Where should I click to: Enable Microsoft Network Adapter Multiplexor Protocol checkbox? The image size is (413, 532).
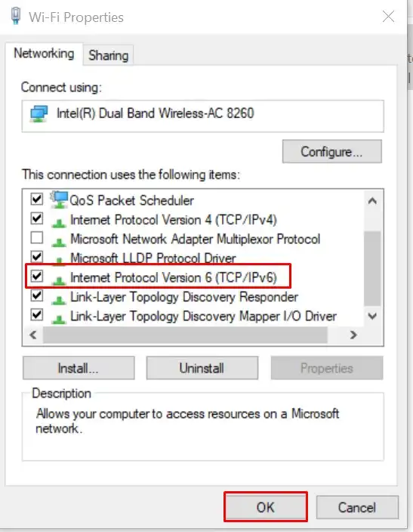pos(37,237)
